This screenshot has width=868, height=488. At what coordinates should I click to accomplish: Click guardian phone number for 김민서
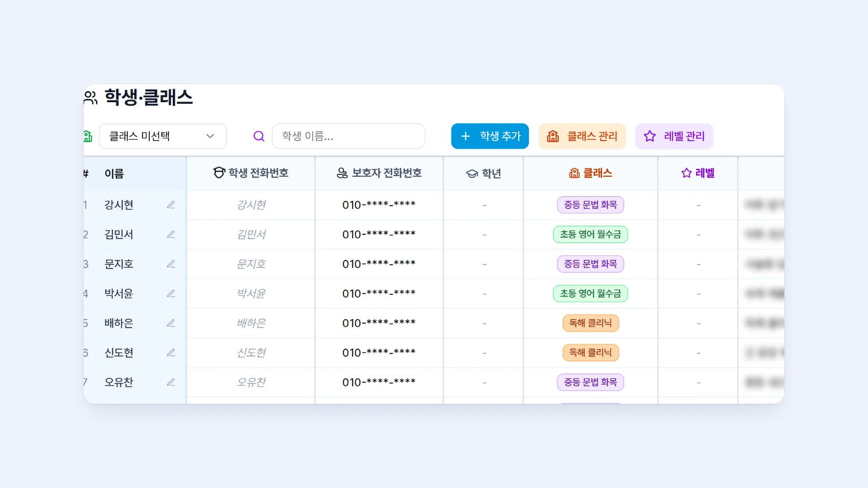coord(379,234)
